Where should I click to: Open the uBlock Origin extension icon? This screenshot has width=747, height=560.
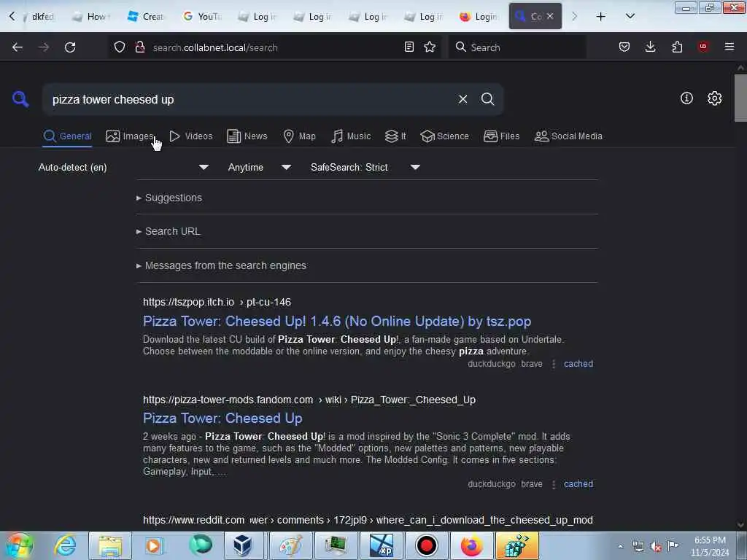click(x=703, y=46)
